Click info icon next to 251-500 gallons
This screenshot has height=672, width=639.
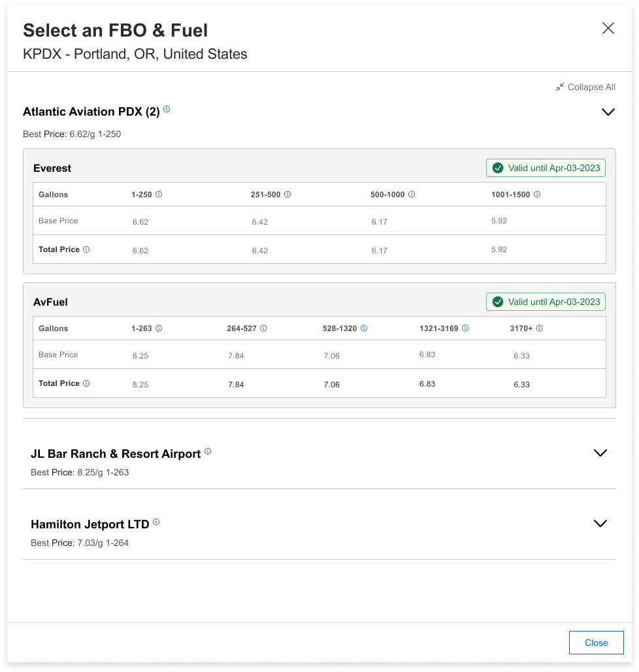point(287,195)
